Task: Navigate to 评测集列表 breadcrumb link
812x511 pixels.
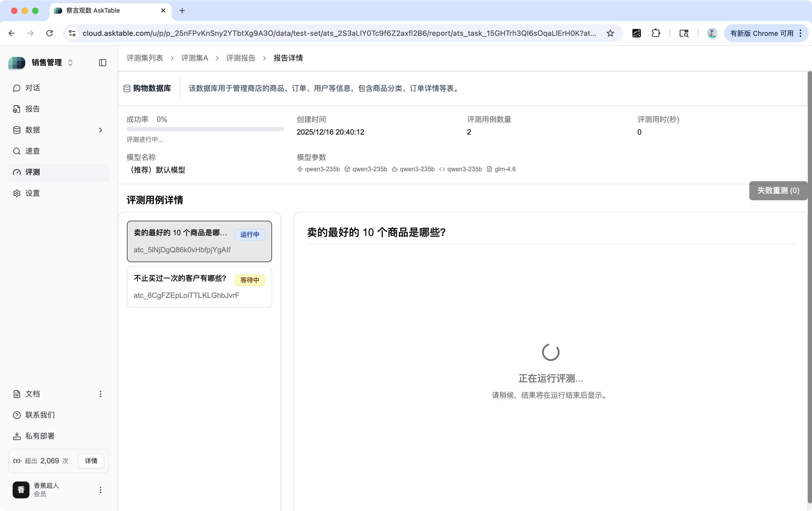Action: coord(144,58)
